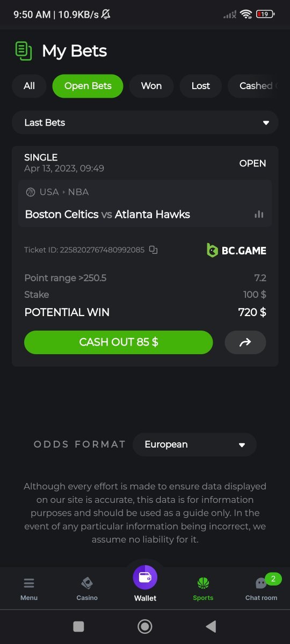
Task: Open the Boston Celtics vs Atlanta Hawks match
Action: (107, 214)
